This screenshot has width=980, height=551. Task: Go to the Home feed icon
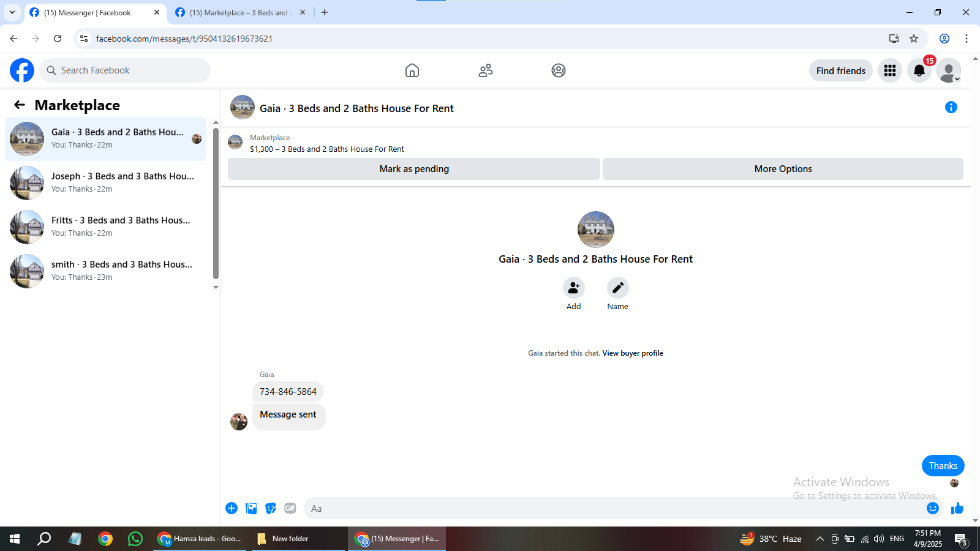click(x=412, y=70)
